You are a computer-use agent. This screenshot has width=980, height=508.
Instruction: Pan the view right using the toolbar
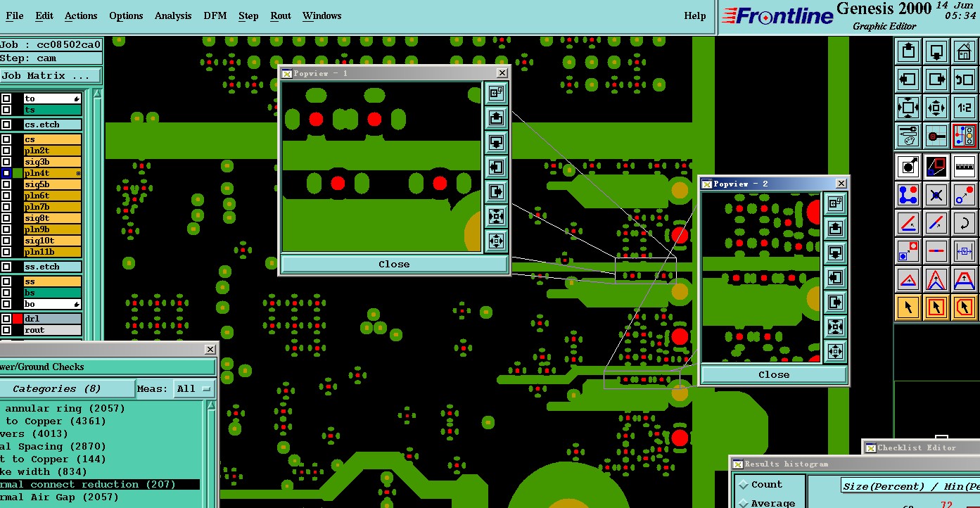(x=936, y=80)
